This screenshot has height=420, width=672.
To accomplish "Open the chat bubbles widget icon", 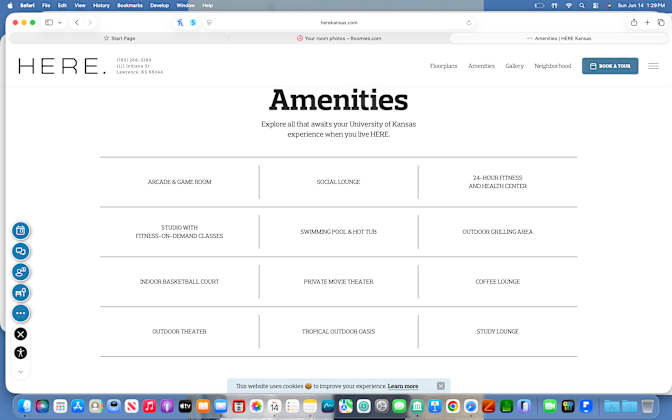I will click(x=21, y=251).
